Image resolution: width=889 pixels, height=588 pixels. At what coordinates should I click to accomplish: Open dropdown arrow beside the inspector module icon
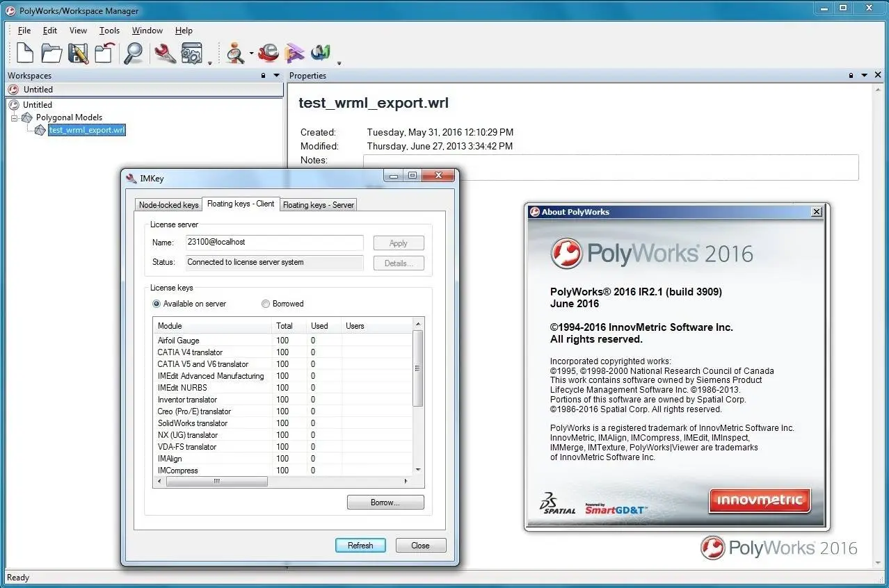pos(251,54)
